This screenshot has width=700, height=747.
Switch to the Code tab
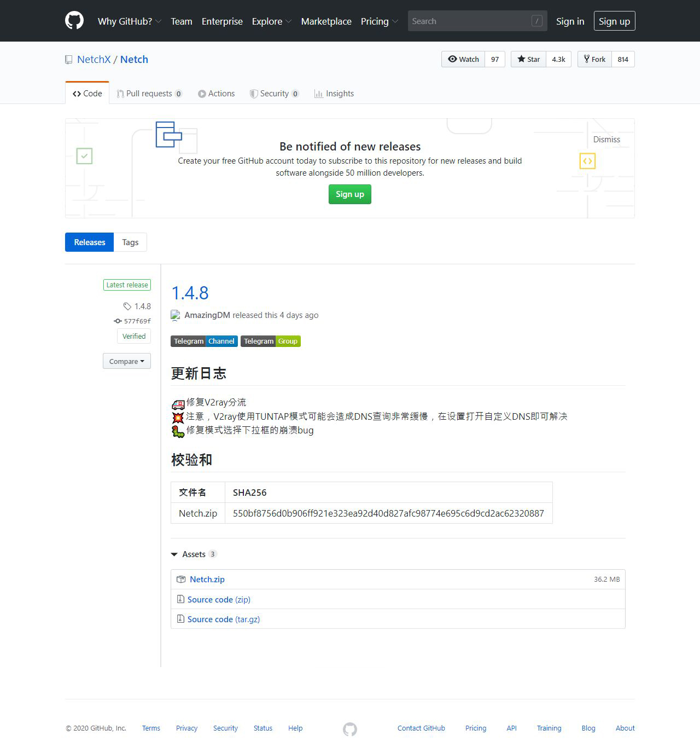click(87, 93)
